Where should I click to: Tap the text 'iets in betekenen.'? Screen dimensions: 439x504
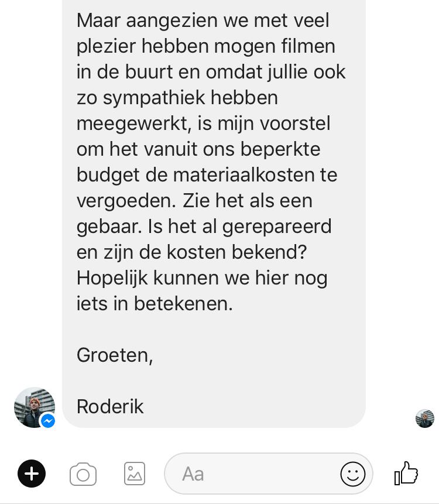[155, 304]
